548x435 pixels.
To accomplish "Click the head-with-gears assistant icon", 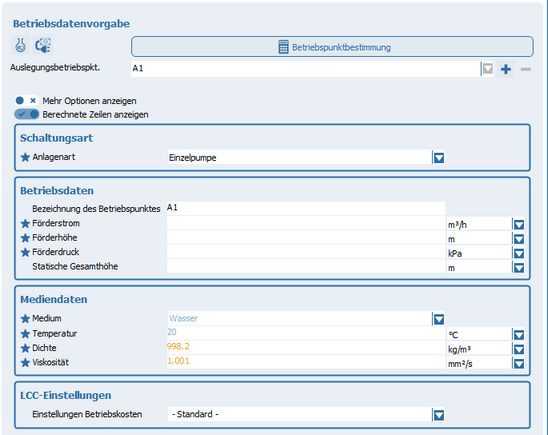I will (43, 45).
